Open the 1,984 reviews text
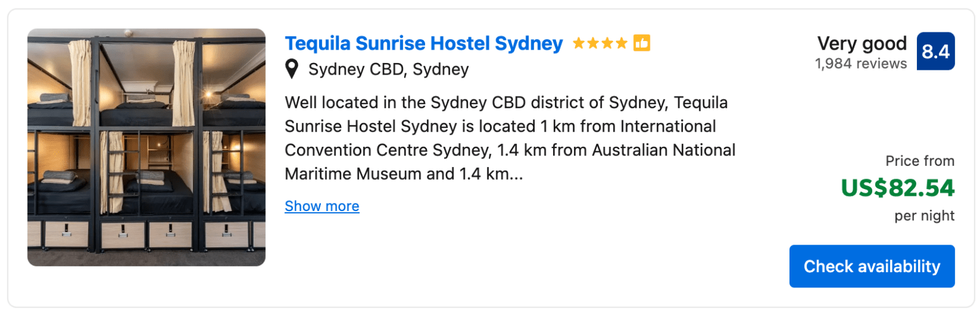Screen dimensions: 980x315 tap(861, 64)
